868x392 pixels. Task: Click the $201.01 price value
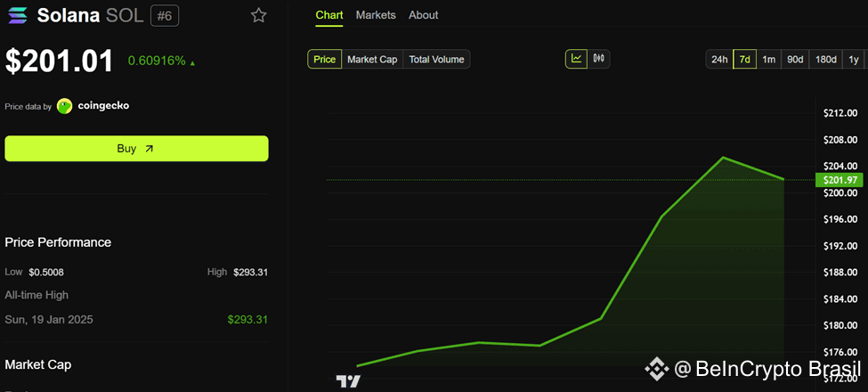pos(60,61)
